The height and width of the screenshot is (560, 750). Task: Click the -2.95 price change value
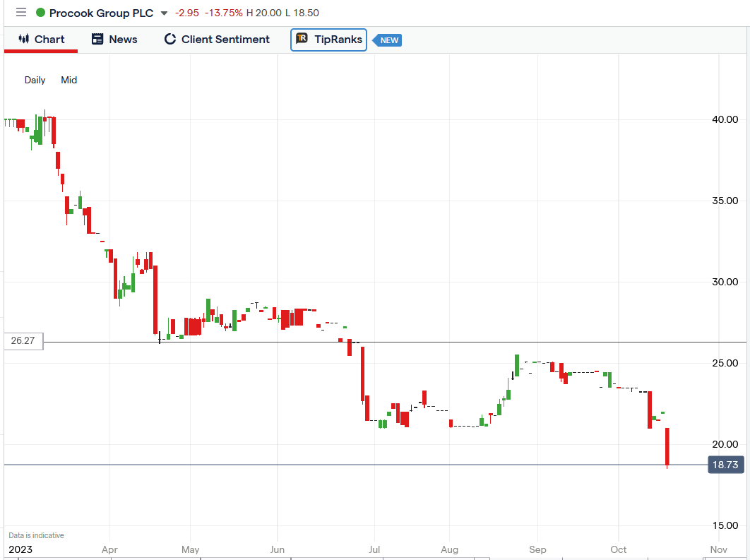pos(187,13)
